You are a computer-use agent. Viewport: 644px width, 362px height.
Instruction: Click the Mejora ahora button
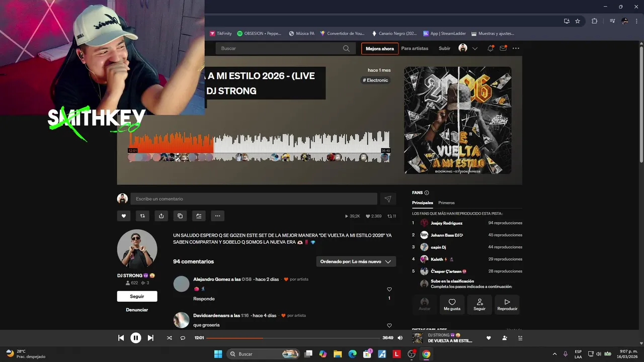click(x=380, y=48)
